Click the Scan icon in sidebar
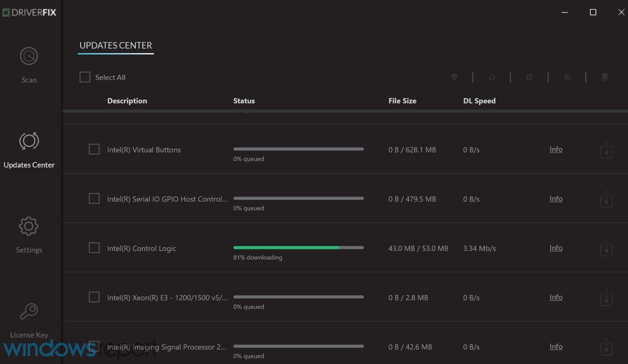 pyautogui.click(x=29, y=56)
